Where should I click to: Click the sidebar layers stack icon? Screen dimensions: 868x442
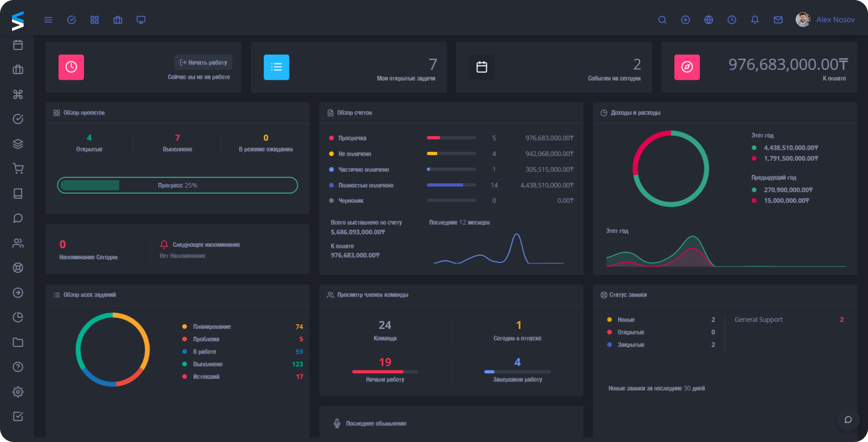click(x=18, y=144)
